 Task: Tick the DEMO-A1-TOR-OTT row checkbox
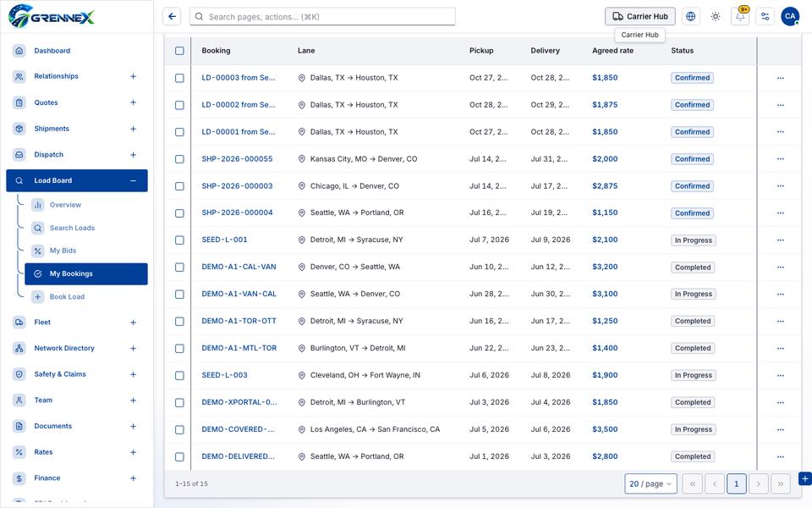[179, 322]
